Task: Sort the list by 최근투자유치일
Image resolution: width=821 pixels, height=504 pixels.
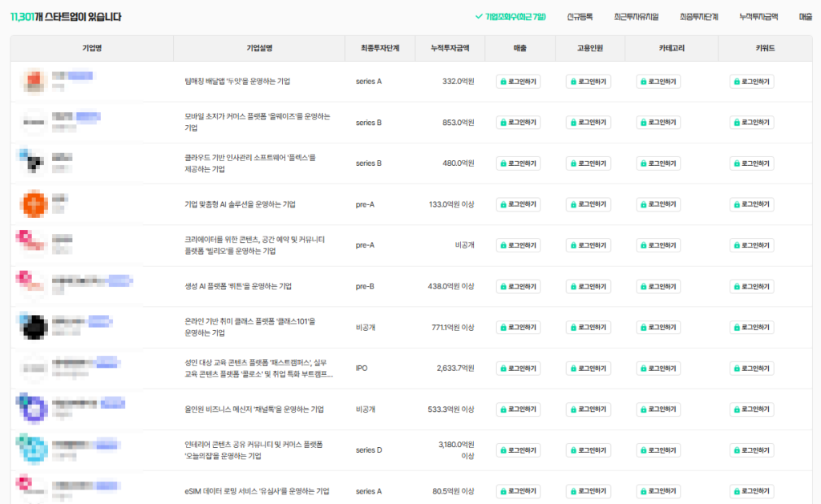Action: [636, 16]
